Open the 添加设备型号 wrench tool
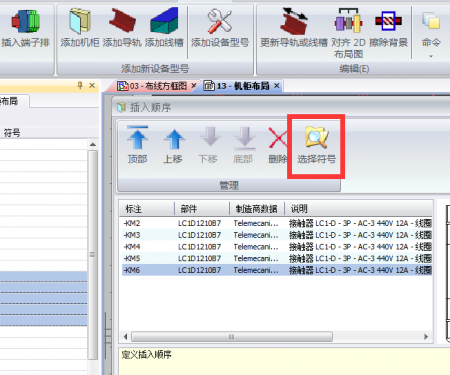450x375 pixels. [220, 21]
